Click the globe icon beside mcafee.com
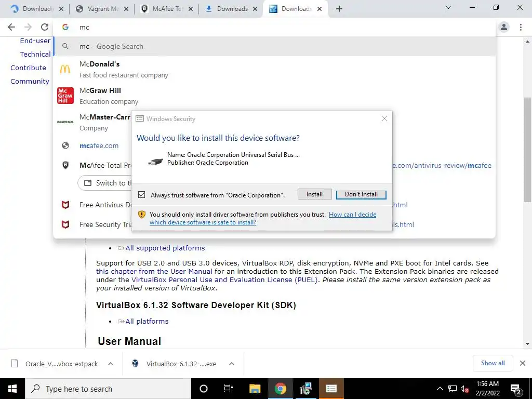 (65, 145)
